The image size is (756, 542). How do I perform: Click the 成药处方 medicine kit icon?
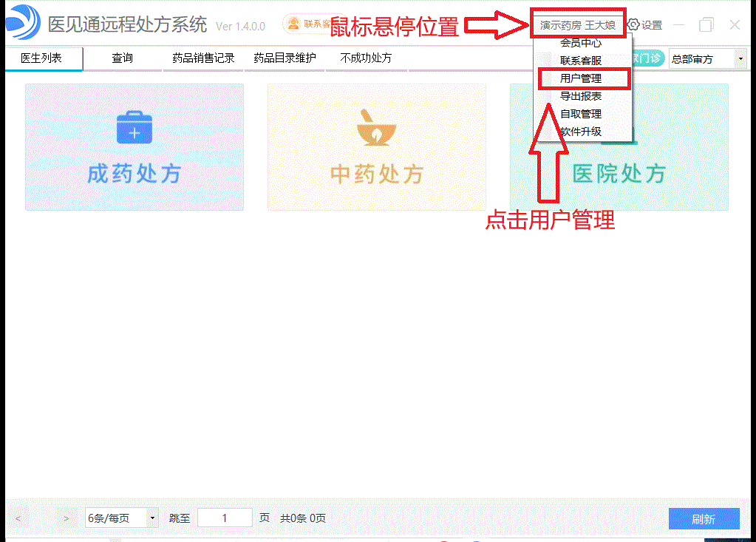[x=134, y=127]
